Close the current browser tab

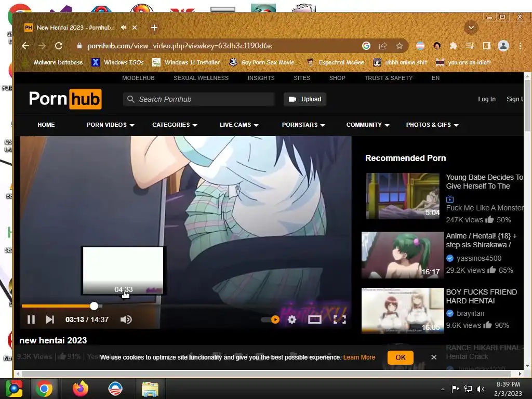pos(135,28)
